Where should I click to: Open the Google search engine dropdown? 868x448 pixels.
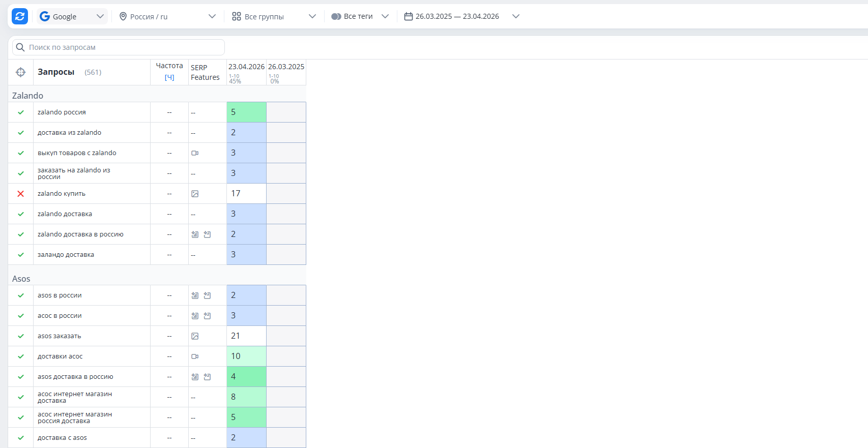pyautogui.click(x=72, y=16)
